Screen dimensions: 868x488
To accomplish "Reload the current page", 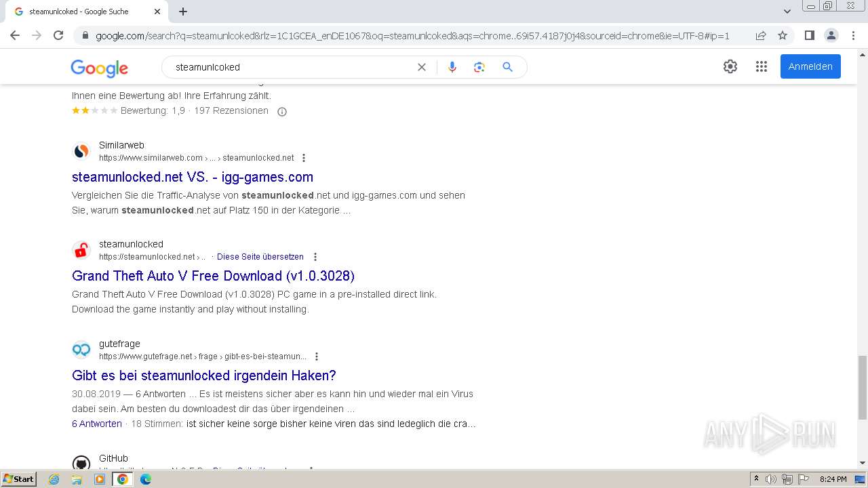I will 58,35.
